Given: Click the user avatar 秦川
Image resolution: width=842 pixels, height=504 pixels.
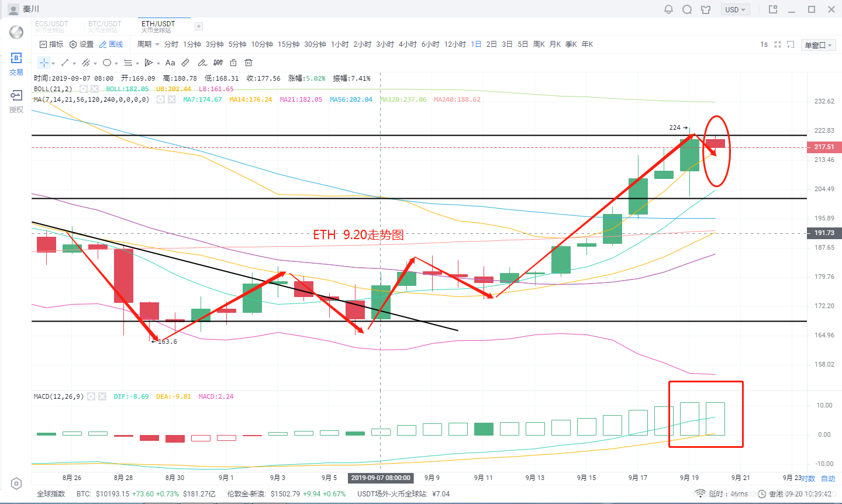Looking at the screenshot, I should pyautogui.click(x=13, y=9).
